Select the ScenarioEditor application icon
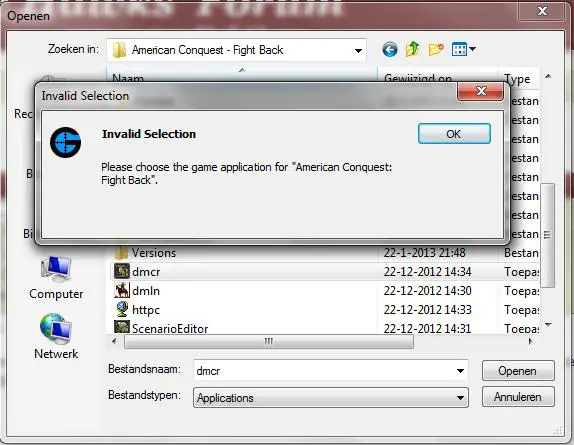Screen dimensions: 574x445 [122, 327]
